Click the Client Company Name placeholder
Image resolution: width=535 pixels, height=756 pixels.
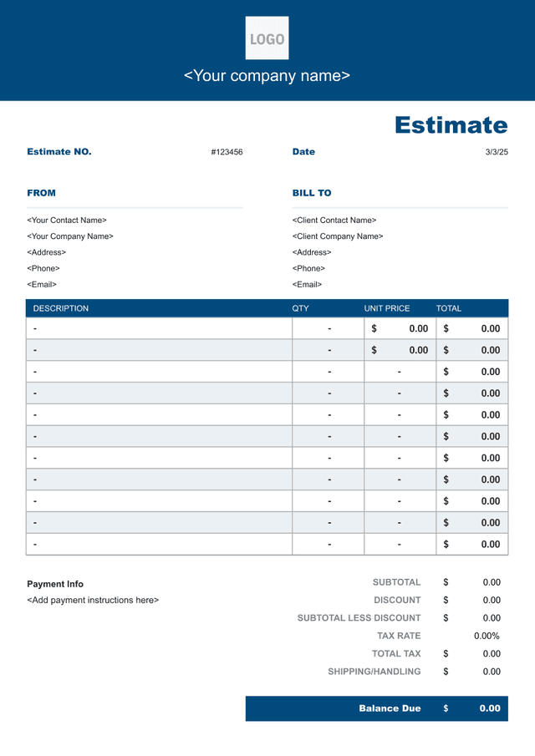(337, 236)
